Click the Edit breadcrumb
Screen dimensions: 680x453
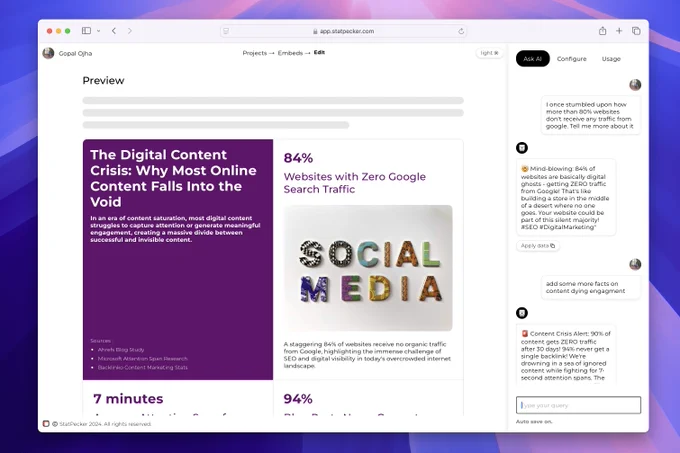tap(319, 52)
